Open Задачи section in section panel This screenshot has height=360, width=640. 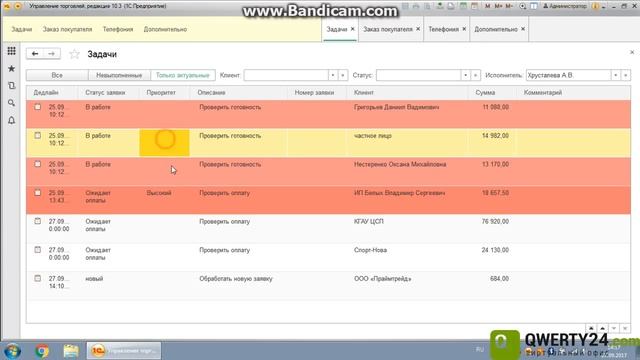(x=22, y=29)
